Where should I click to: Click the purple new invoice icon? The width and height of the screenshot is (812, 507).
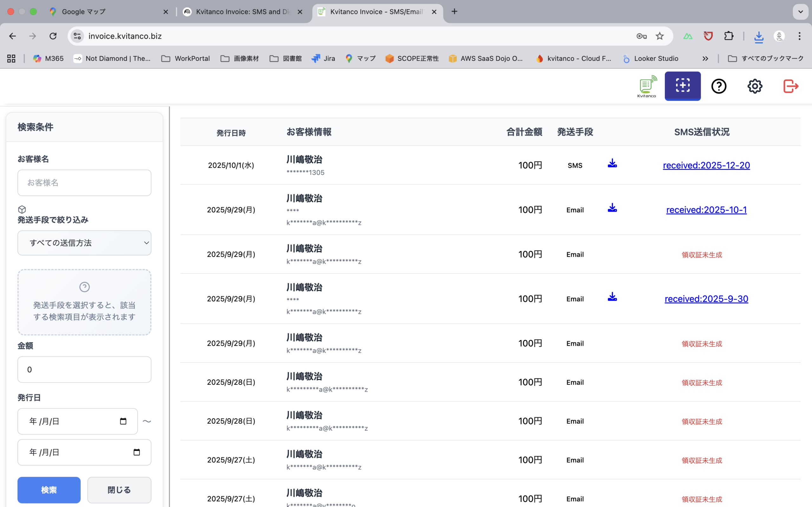click(682, 86)
